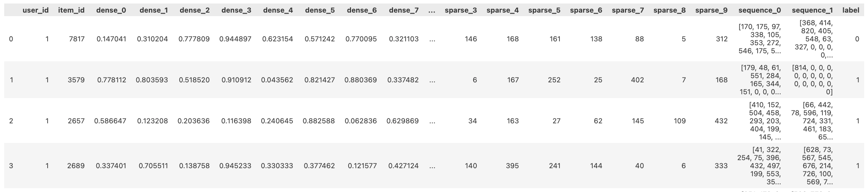Select the dense_0 value 0.778112

click(x=112, y=80)
